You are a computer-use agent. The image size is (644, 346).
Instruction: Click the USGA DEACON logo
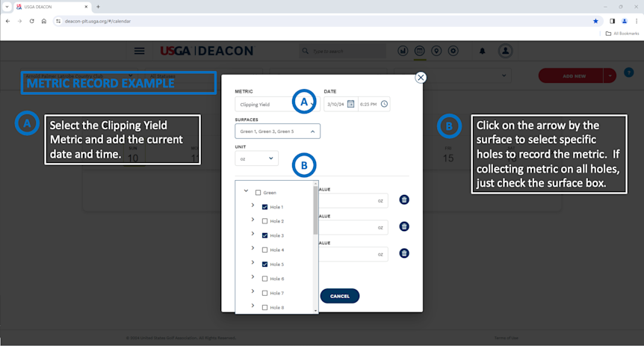click(207, 51)
